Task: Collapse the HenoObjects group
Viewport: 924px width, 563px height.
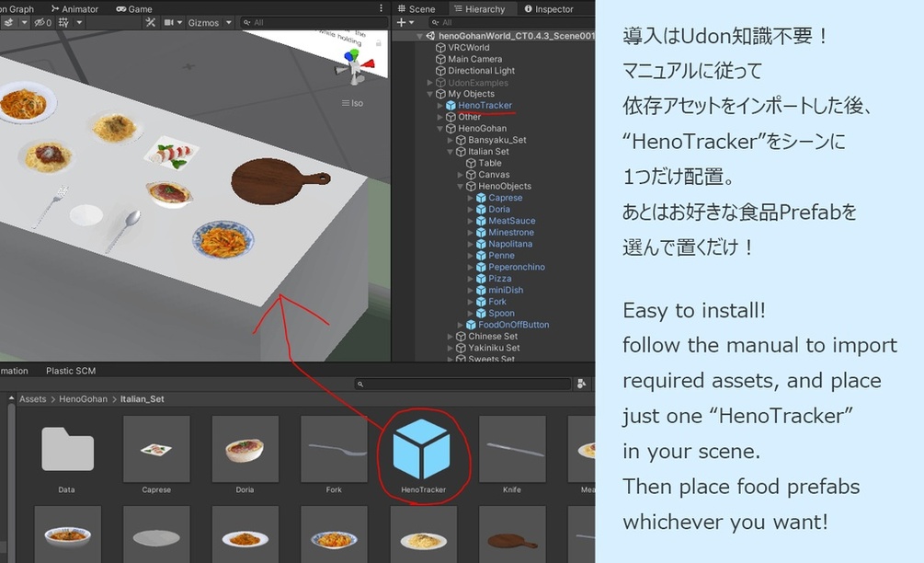Action: tap(461, 187)
